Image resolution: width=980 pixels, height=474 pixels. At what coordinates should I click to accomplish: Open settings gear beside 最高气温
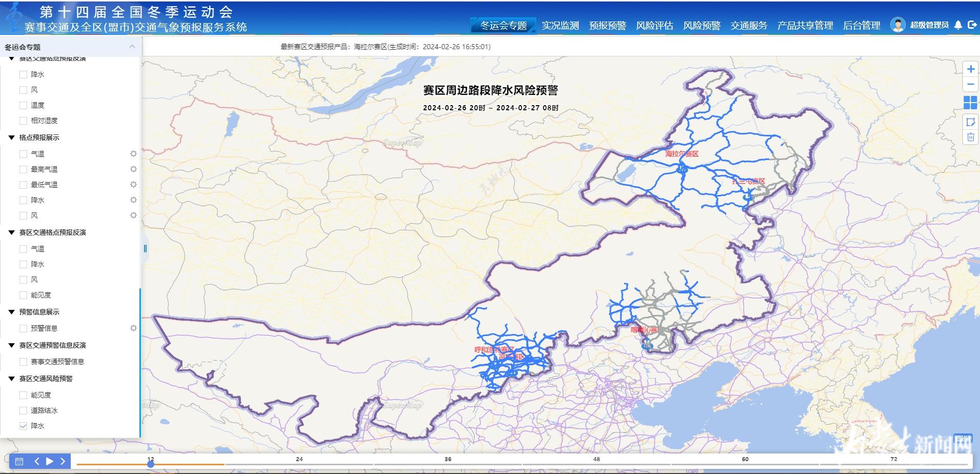pyautogui.click(x=133, y=169)
